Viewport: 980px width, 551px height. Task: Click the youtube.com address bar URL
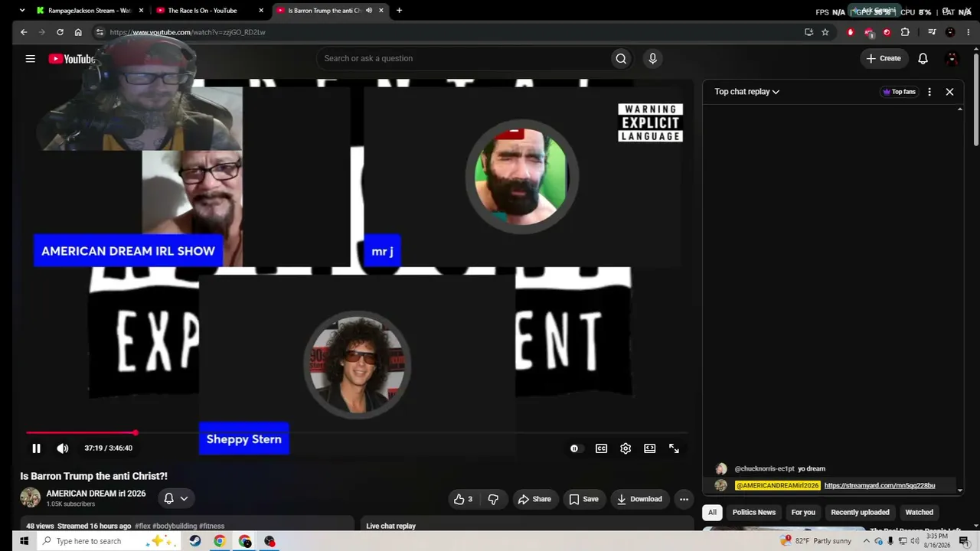tap(188, 32)
